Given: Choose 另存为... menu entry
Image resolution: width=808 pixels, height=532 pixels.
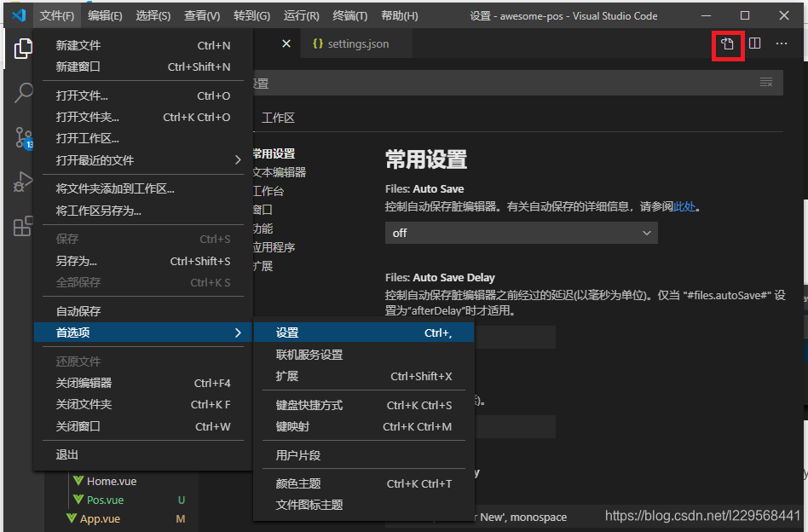Looking at the screenshot, I should (143, 262).
